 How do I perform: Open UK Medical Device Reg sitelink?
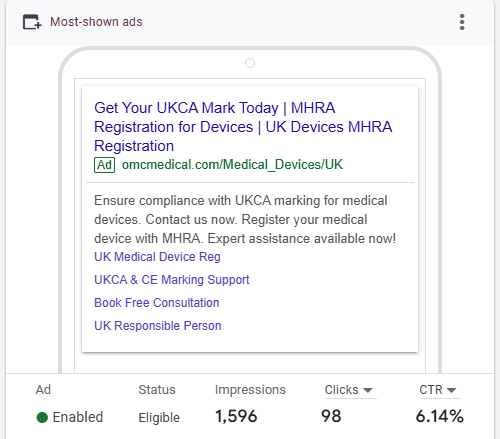pyautogui.click(x=157, y=257)
